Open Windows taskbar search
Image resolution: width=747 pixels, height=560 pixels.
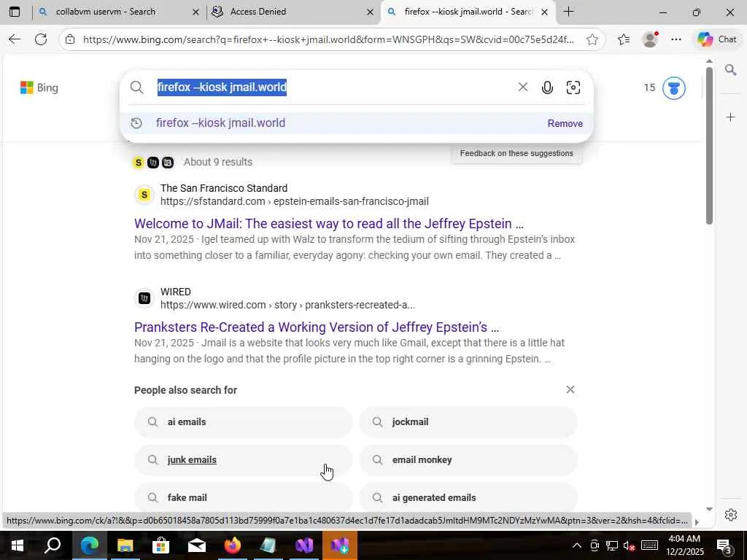pyautogui.click(x=53, y=545)
